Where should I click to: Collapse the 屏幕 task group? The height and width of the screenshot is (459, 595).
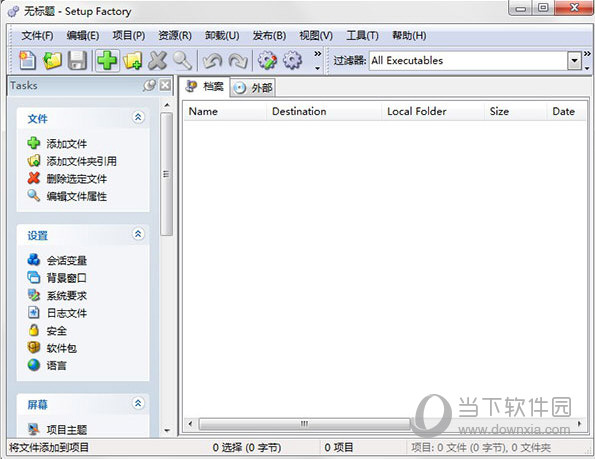point(138,403)
